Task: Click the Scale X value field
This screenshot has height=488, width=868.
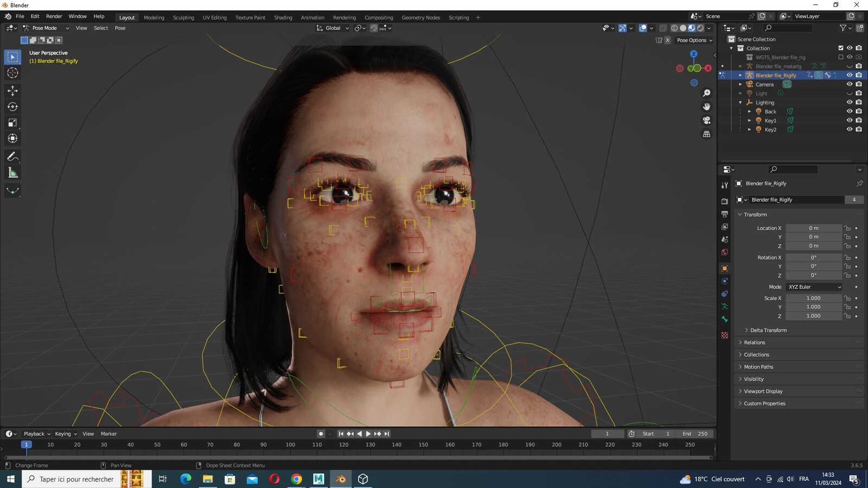Action: point(813,298)
